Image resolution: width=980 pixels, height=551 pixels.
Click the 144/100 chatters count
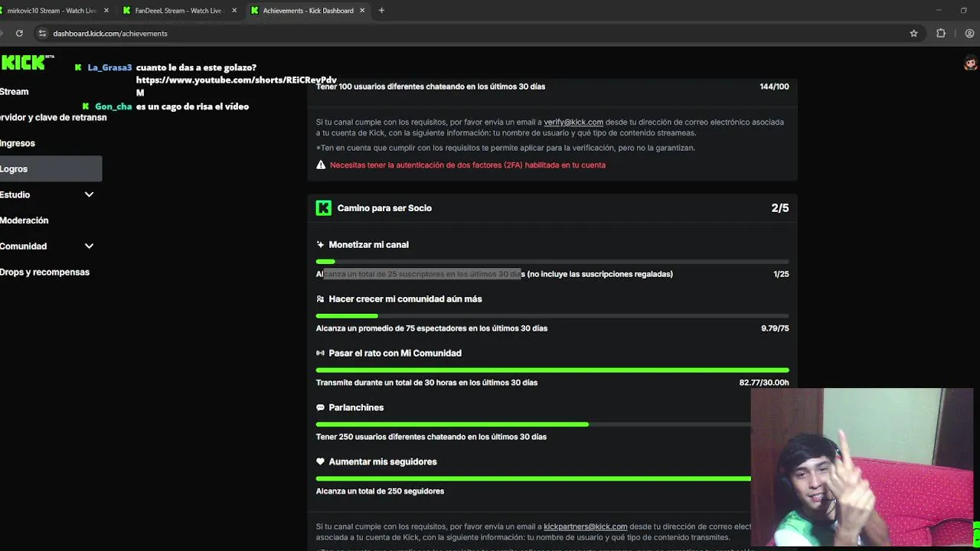point(774,86)
